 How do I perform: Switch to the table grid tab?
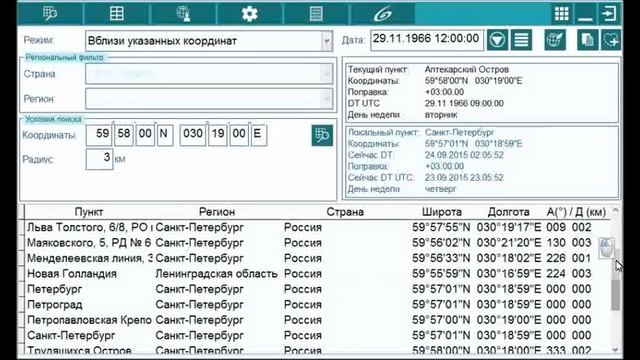(x=117, y=13)
